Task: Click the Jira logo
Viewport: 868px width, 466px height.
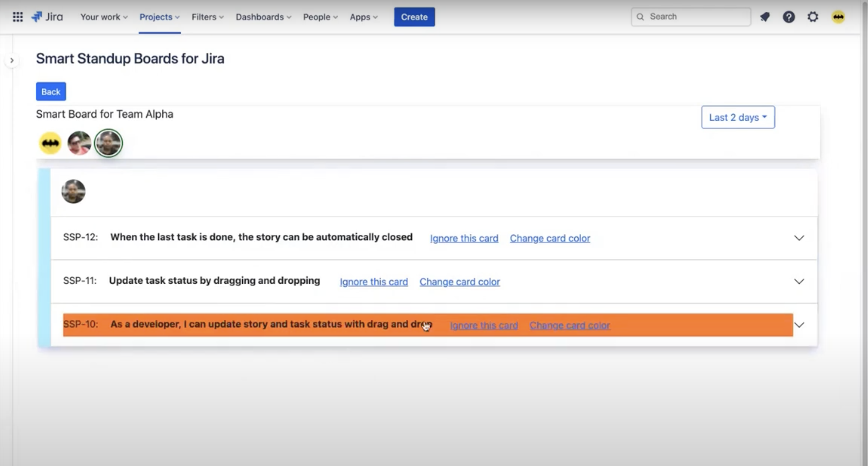Action: click(x=47, y=17)
